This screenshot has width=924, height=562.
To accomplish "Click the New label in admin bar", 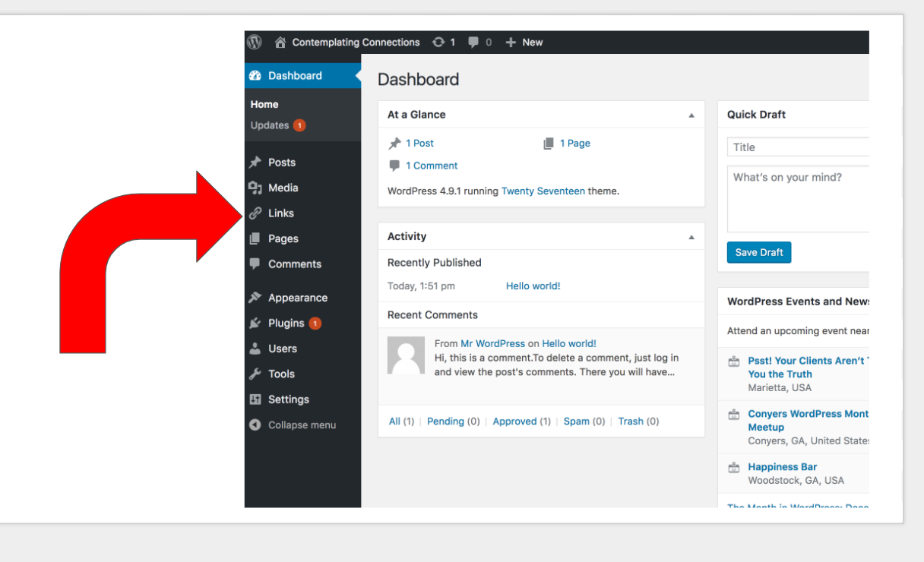I will 533,43.
